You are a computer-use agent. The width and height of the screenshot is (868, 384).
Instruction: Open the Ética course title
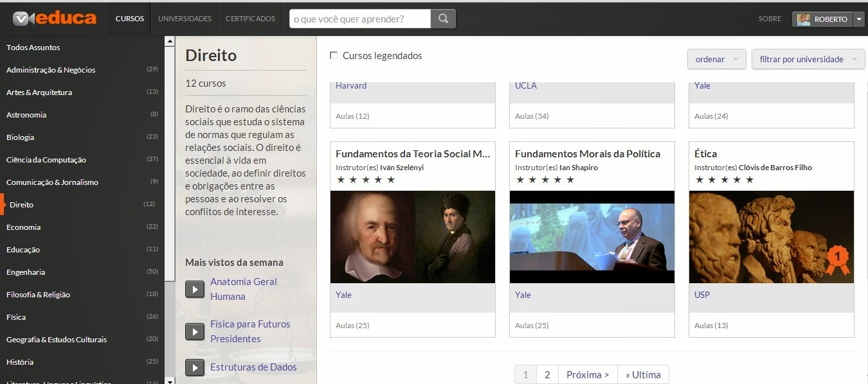705,154
